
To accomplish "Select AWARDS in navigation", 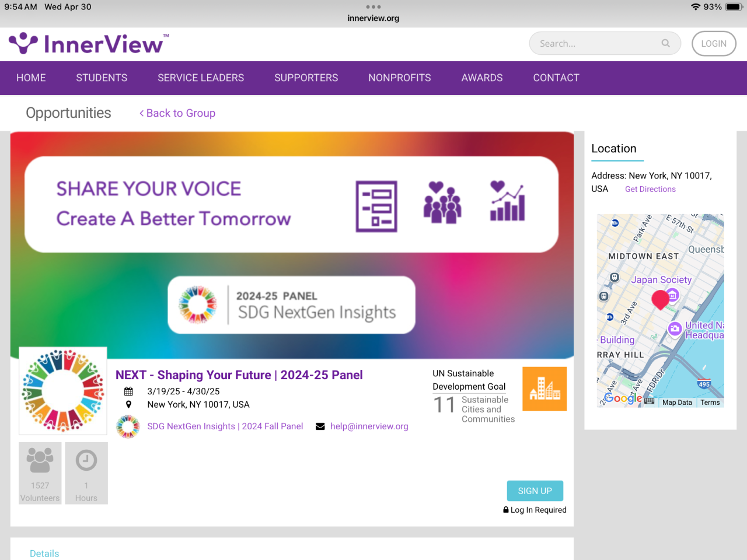I will pyautogui.click(x=482, y=78).
